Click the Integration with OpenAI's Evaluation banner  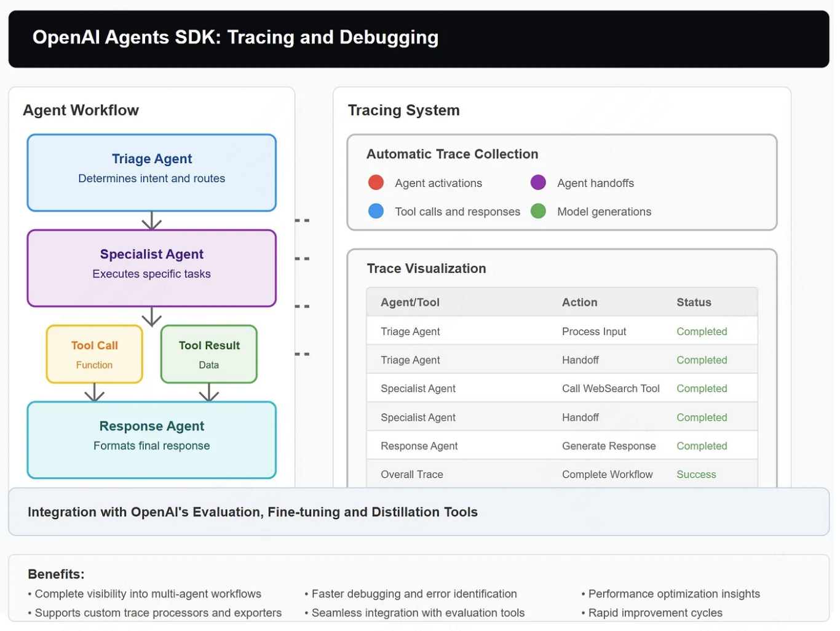point(419,512)
